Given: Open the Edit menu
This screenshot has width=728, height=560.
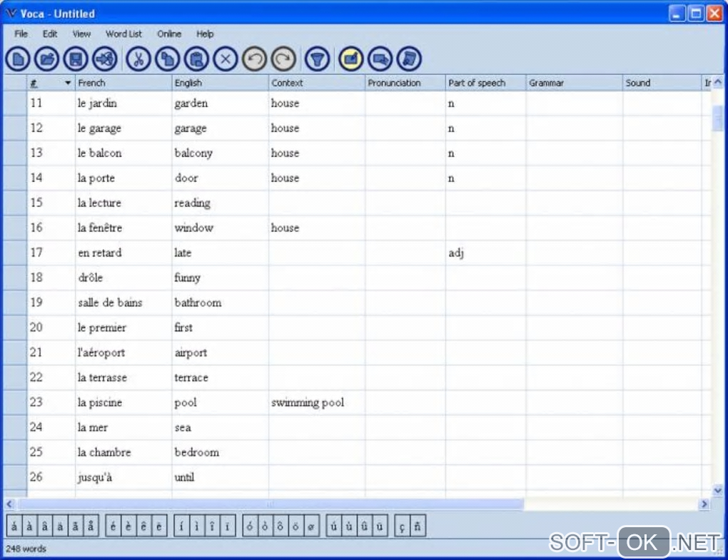Looking at the screenshot, I should (x=50, y=34).
